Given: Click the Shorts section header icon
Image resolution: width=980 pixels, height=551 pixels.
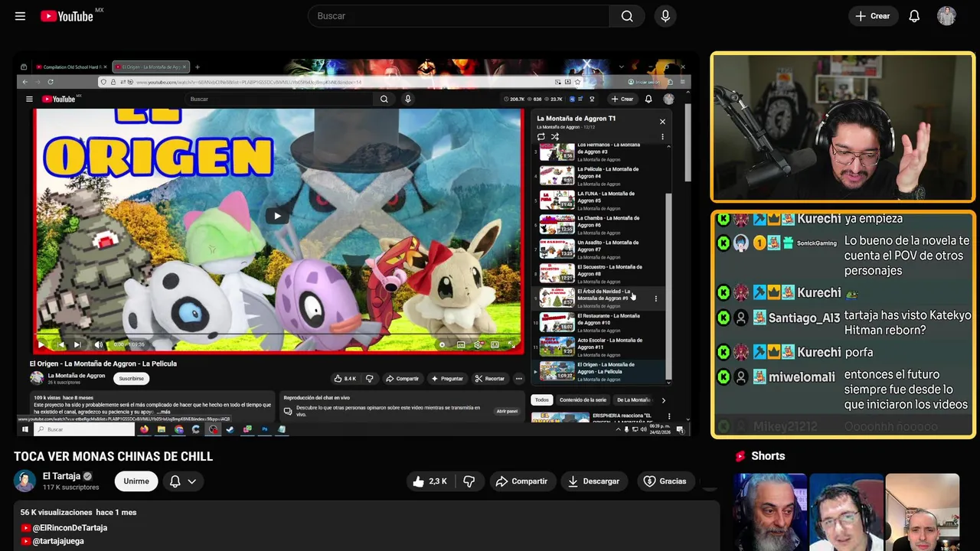Looking at the screenshot, I should [740, 456].
